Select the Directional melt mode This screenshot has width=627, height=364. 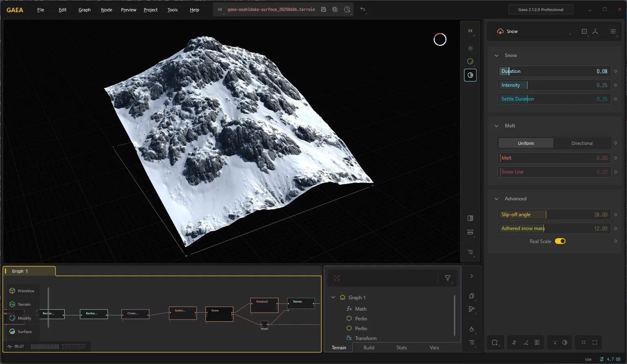click(x=582, y=143)
